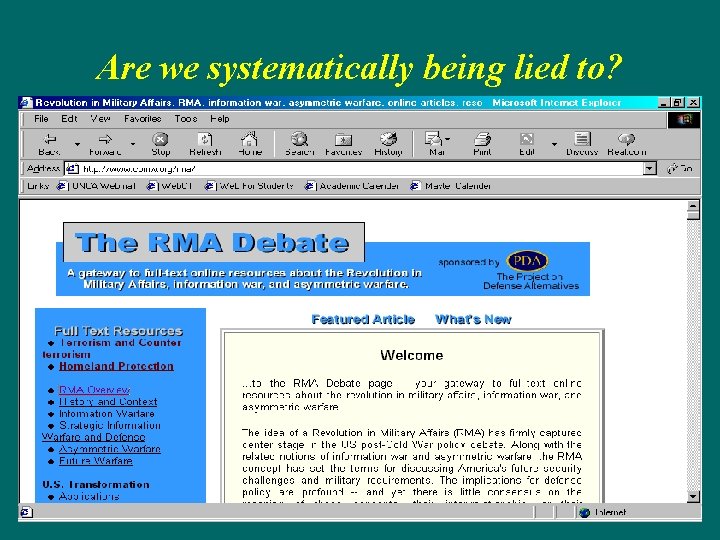Open the Academic Calendar links-bar shortcut

[x=352, y=186]
